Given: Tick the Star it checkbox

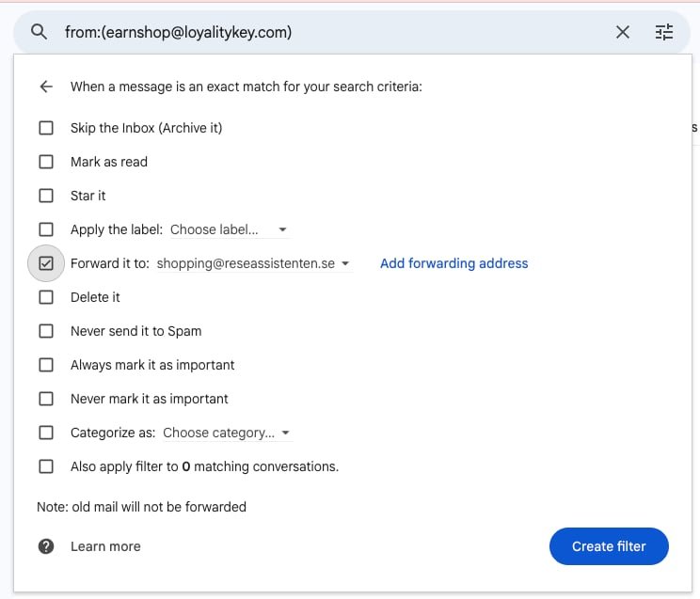Looking at the screenshot, I should tap(46, 196).
